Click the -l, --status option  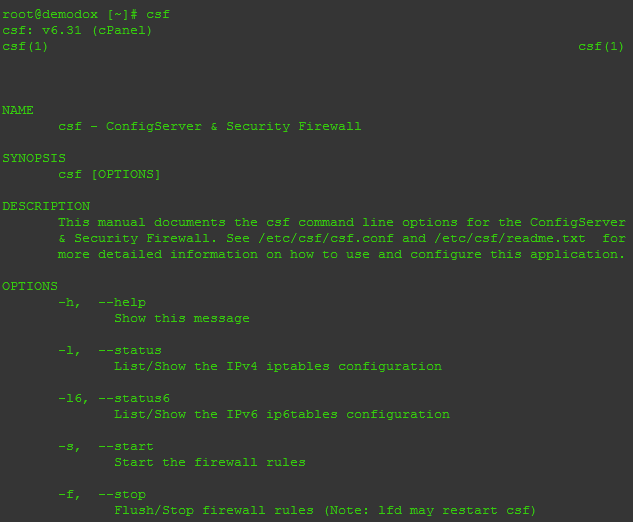tap(110, 350)
